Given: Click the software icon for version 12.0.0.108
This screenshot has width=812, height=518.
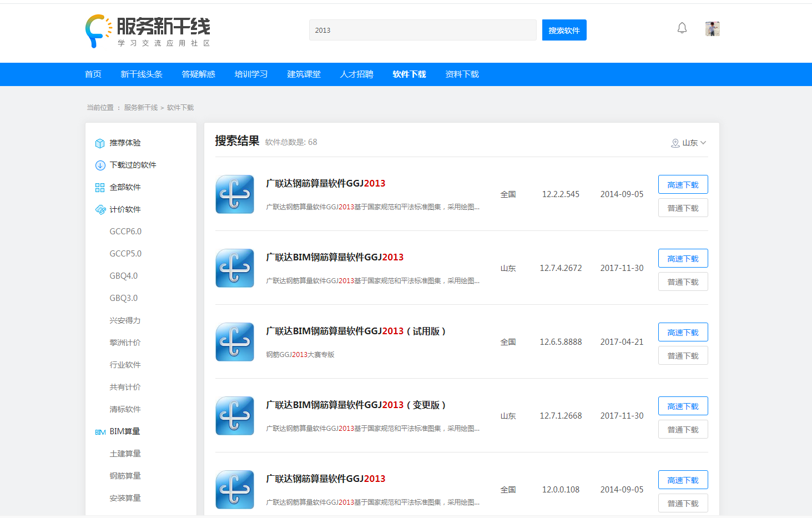Looking at the screenshot, I should 235,490.
